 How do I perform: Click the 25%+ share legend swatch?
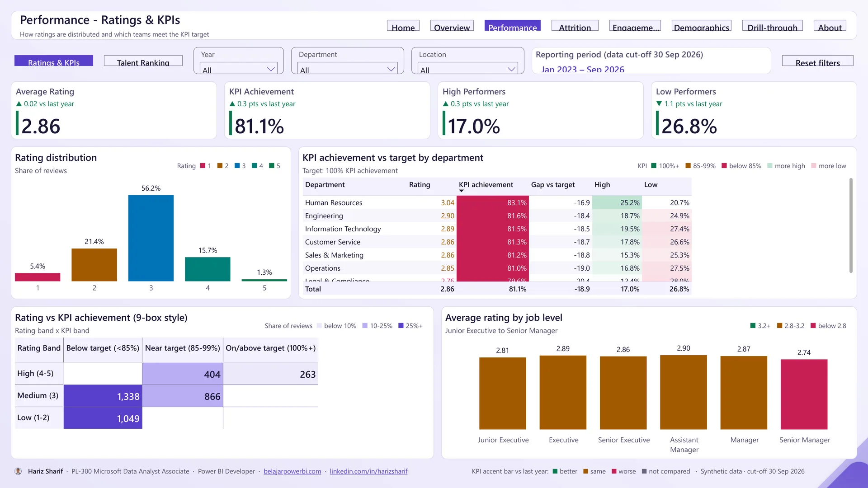tap(401, 326)
